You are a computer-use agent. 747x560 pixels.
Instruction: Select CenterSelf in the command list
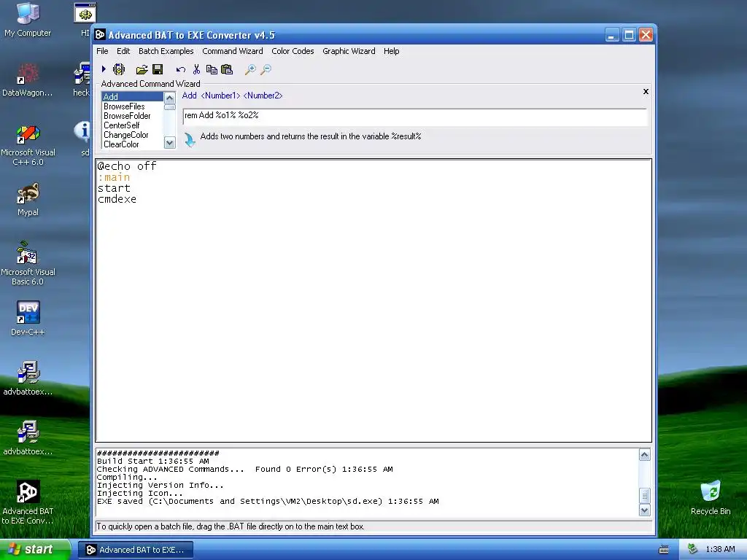tap(133, 125)
